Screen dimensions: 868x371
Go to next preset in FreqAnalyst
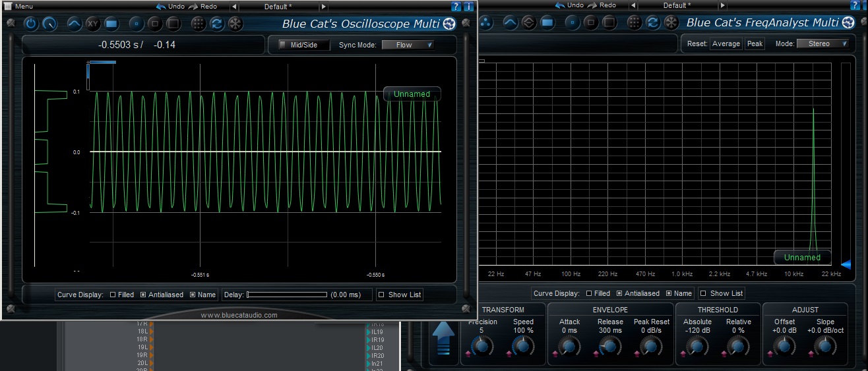click(722, 5)
